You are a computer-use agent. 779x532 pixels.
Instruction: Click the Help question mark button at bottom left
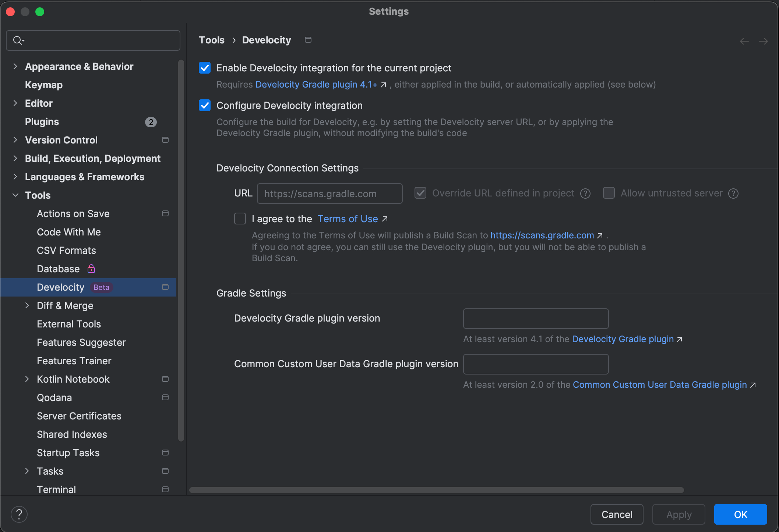pos(19,514)
